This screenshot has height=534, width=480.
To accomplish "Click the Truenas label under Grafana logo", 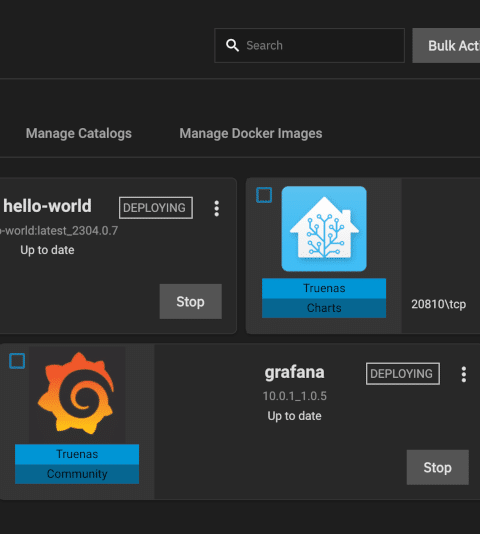I will point(77,454).
